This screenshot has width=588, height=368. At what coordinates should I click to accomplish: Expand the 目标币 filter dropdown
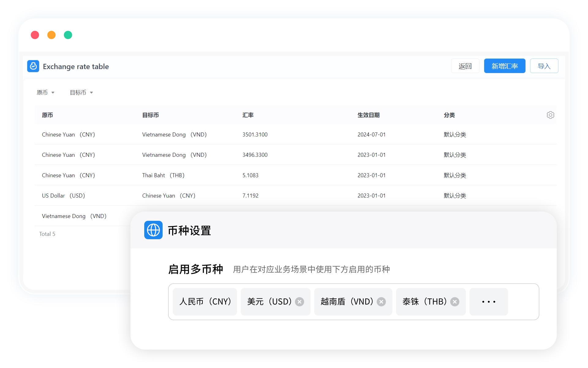coord(81,93)
